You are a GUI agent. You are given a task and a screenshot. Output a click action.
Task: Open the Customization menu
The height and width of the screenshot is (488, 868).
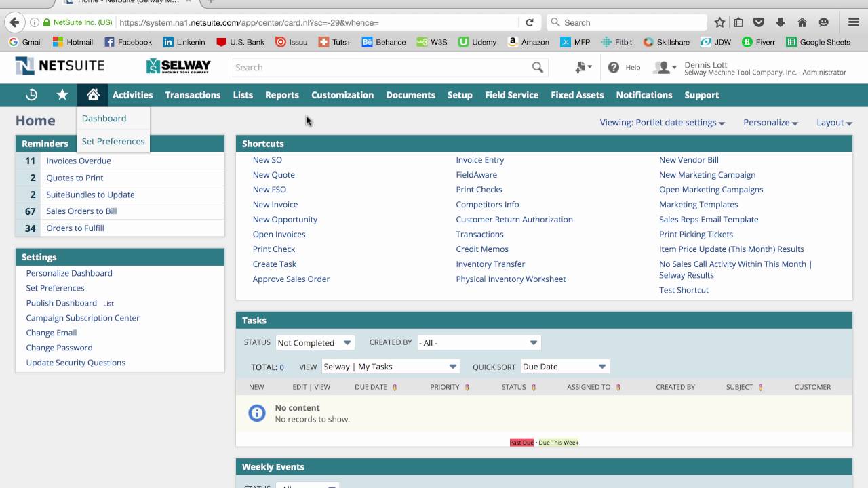pyautogui.click(x=342, y=95)
